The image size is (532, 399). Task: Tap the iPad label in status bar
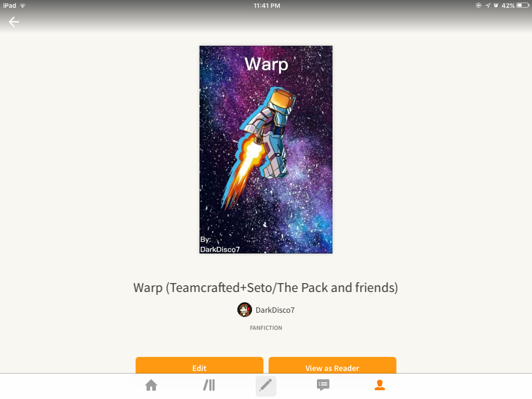tap(9, 5)
